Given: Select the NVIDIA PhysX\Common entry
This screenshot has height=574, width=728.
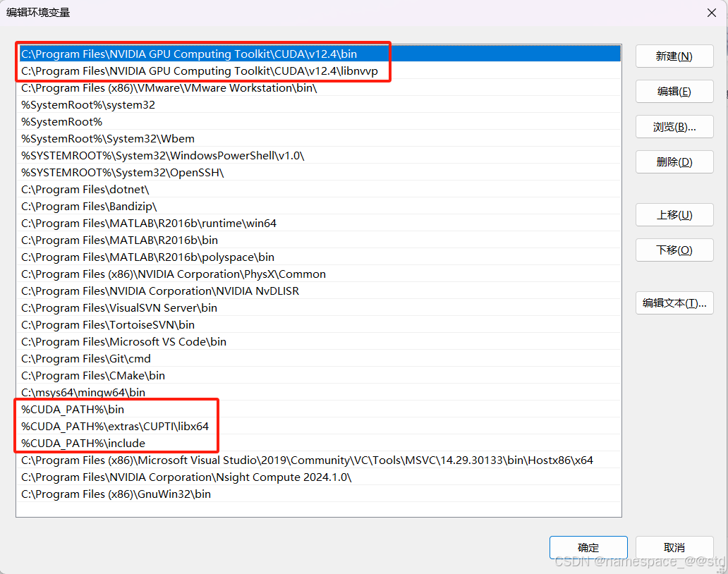Looking at the screenshot, I should pyautogui.click(x=319, y=274).
